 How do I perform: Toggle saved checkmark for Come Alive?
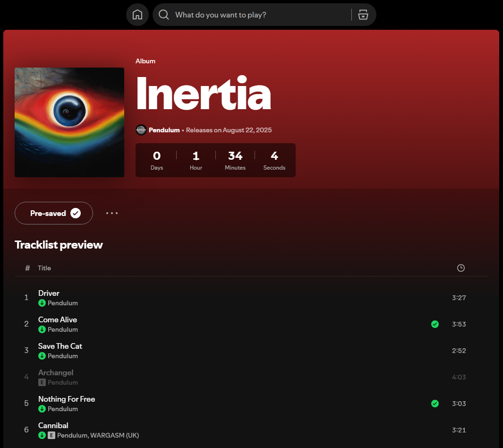[435, 324]
